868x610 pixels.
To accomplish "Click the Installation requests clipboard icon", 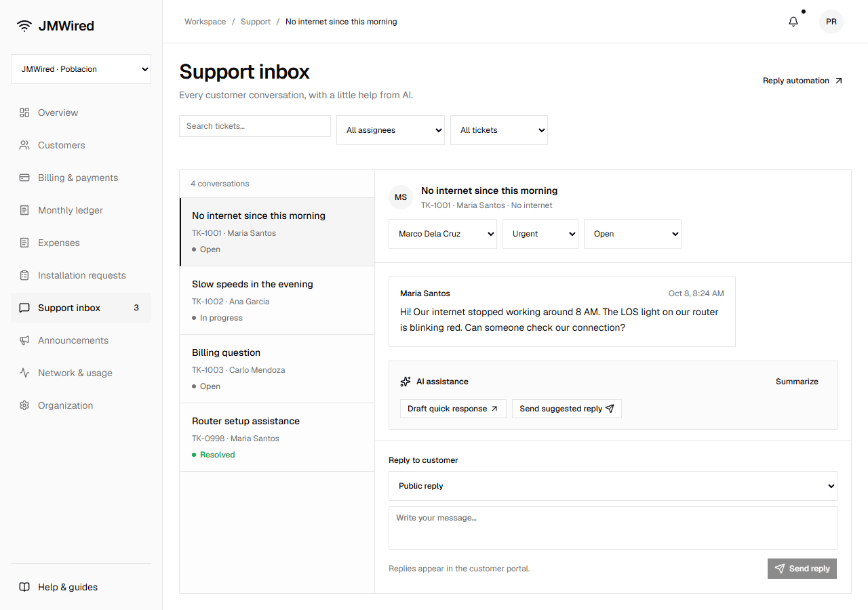I will click(24, 275).
